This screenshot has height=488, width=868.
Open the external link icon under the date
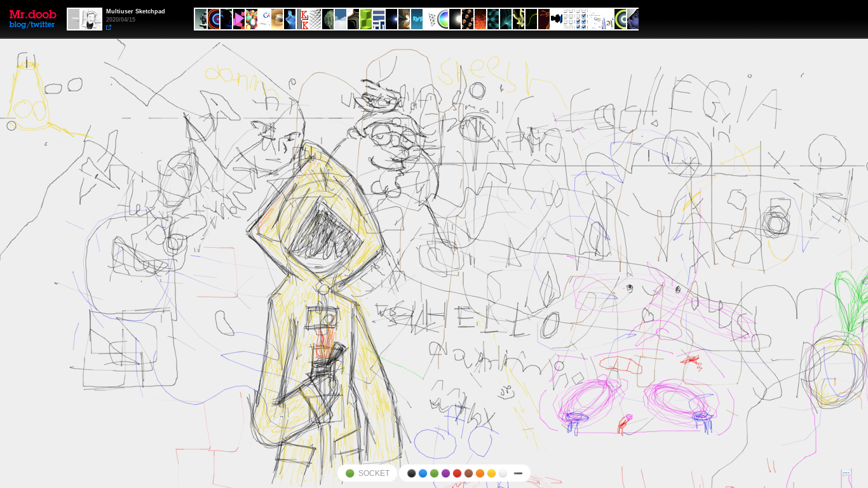pos(109,27)
